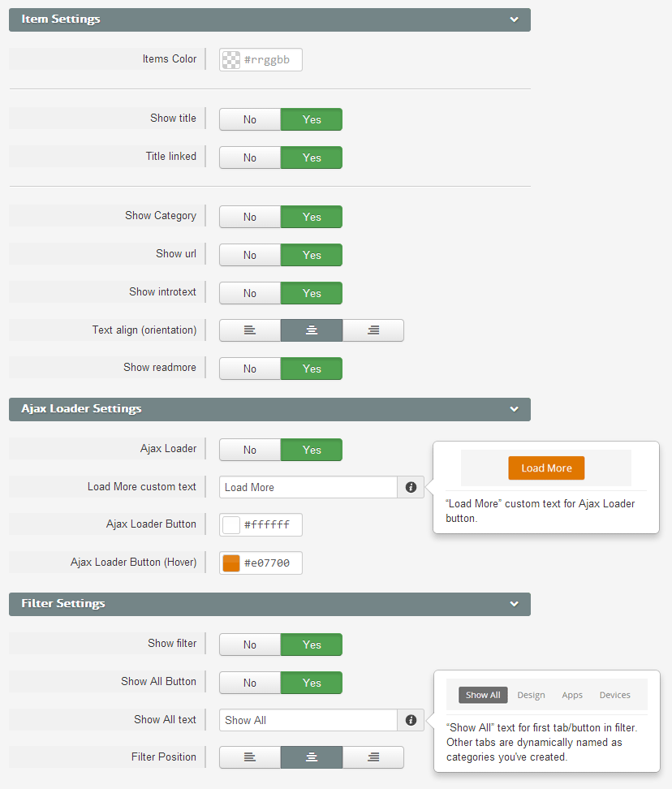Set Filter Position to right icon

[373, 757]
